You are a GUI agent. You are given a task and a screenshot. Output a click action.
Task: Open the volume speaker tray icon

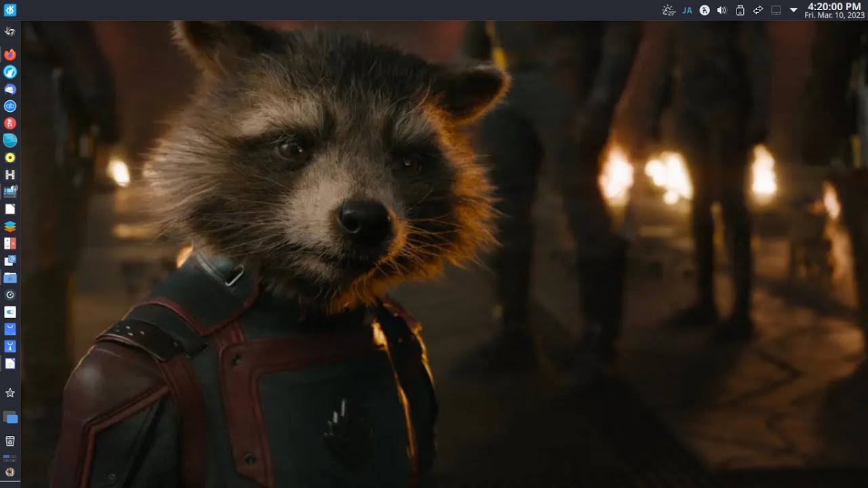point(722,10)
